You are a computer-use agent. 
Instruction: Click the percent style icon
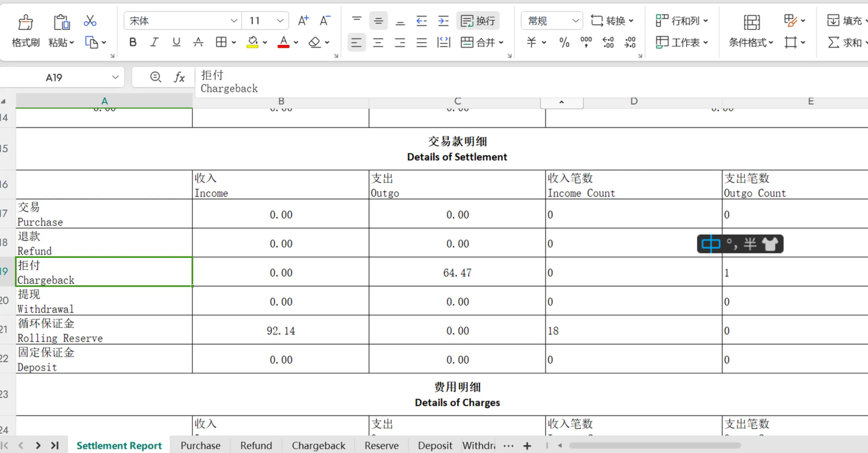click(564, 42)
